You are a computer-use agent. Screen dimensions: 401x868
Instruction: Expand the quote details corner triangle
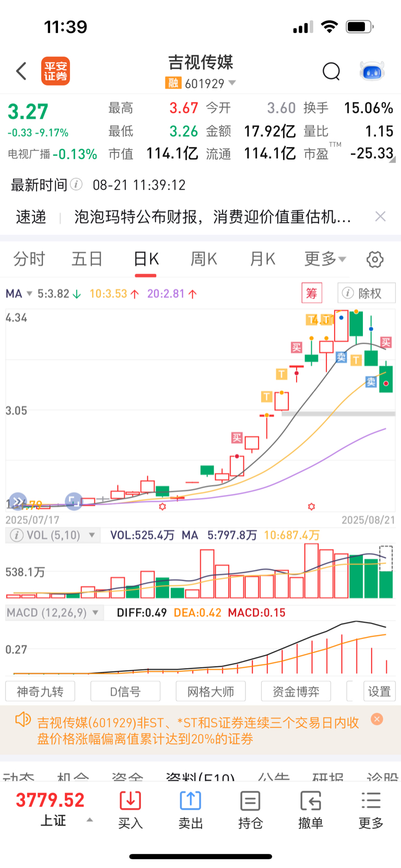tap(392, 160)
